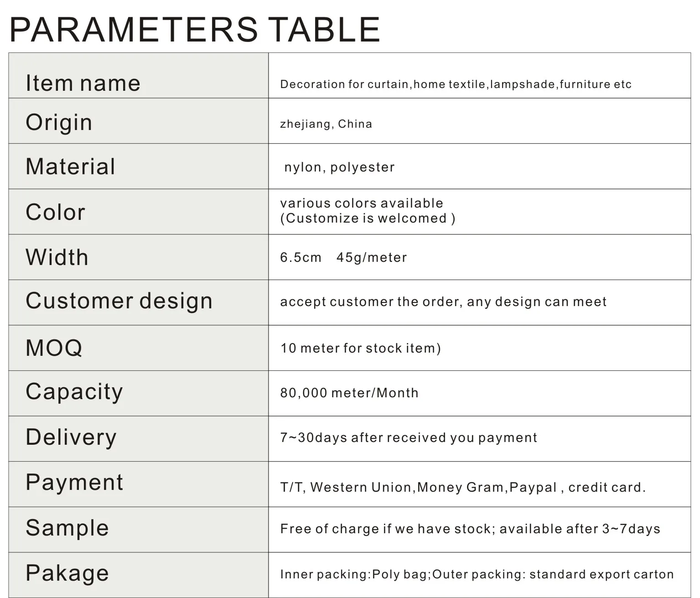Select the Pakage label cell
The width and height of the screenshot is (700, 598).
point(67,573)
